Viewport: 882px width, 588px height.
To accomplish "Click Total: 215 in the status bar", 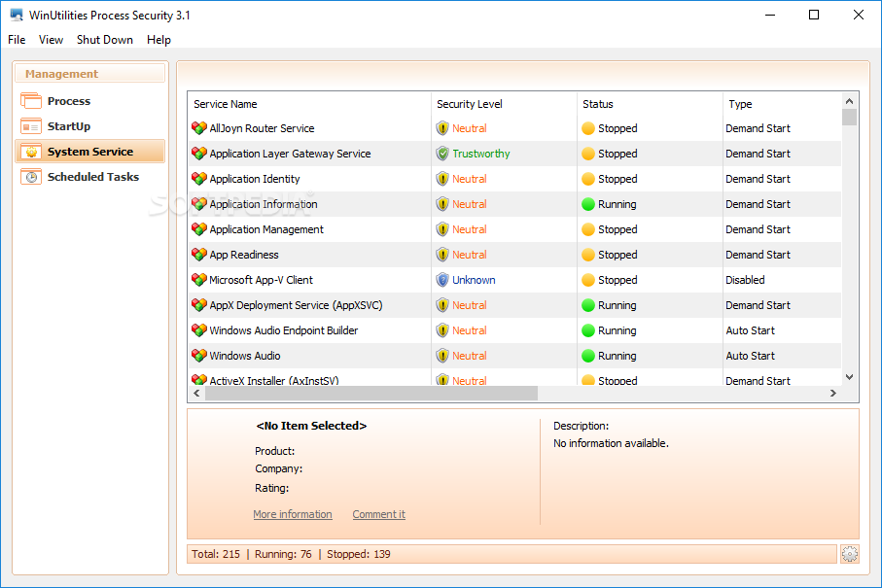I will [216, 554].
